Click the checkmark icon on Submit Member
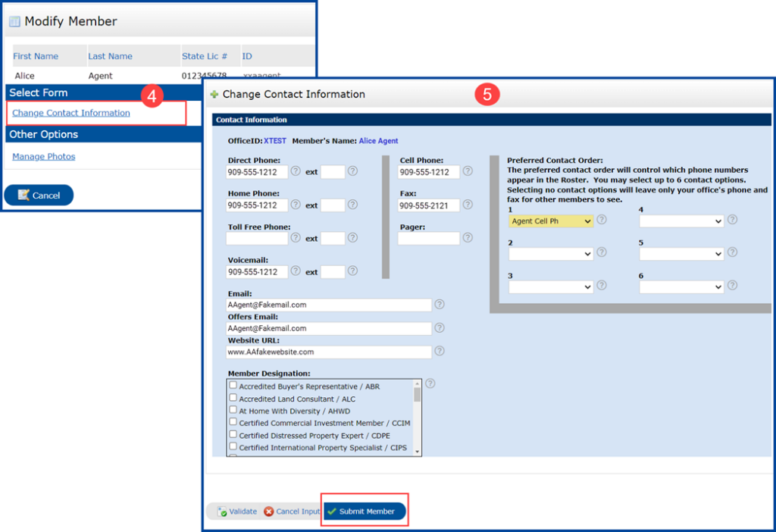This screenshot has height=532, width=776. tap(331, 511)
